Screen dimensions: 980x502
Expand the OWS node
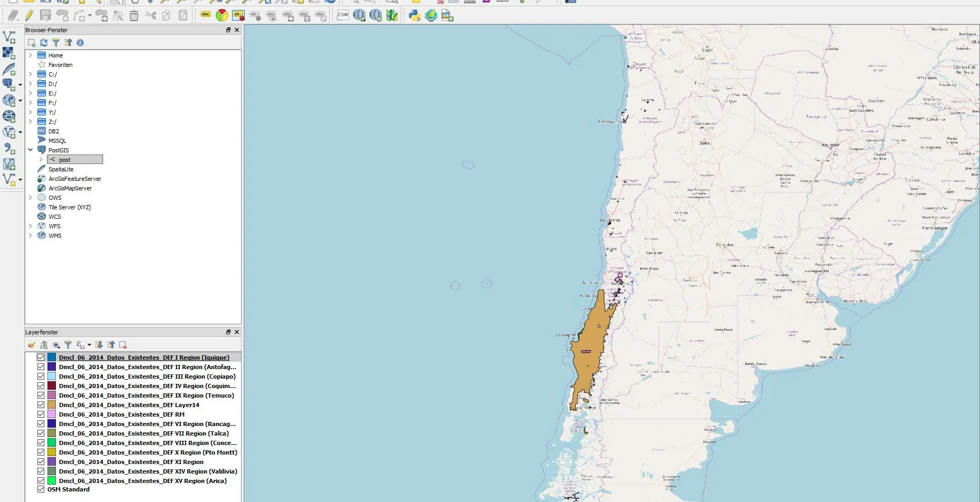click(x=31, y=198)
